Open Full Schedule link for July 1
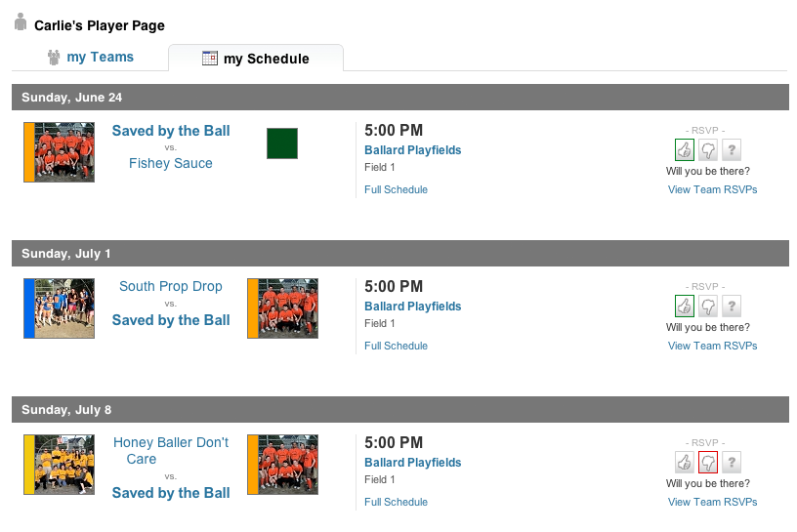The width and height of the screenshot is (797, 532). [x=396, y=347]
